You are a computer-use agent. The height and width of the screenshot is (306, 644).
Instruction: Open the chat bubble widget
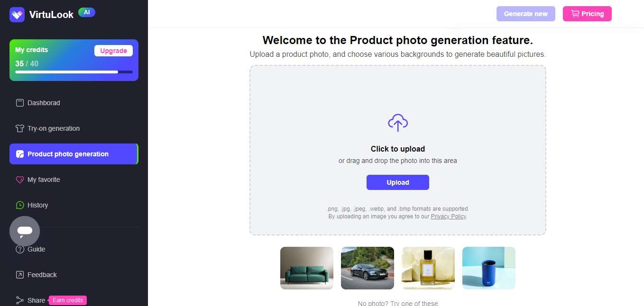(25, 231)
